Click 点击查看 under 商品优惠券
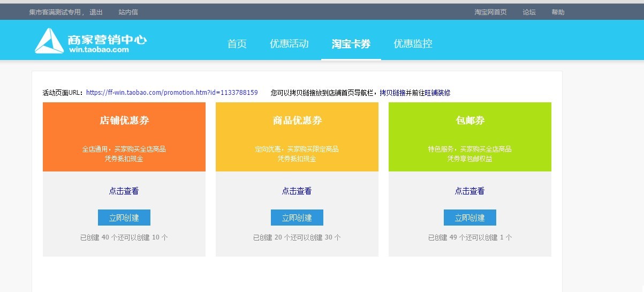Screen dimensions: 644x292 [x=297, y=191]
